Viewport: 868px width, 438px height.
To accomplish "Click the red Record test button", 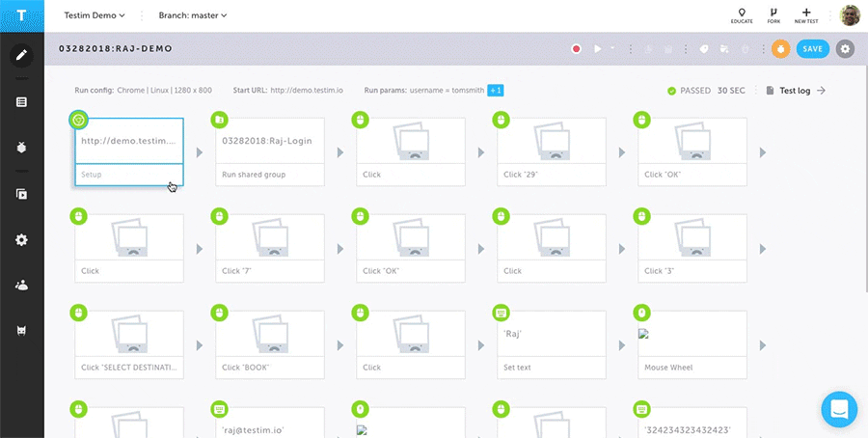I will pos(577,49).
